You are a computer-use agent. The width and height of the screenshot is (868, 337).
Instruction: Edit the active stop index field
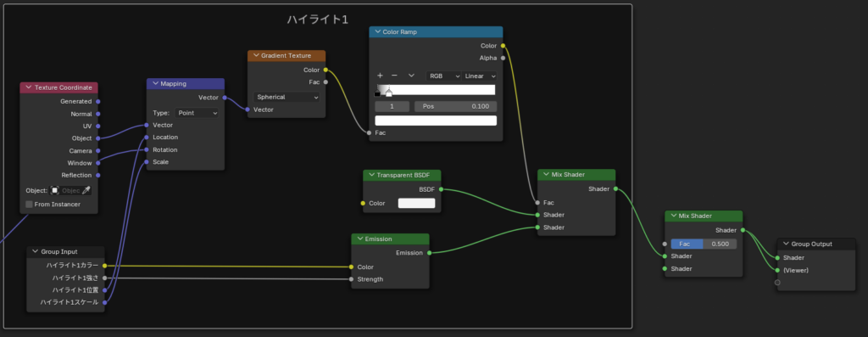pos(392,106)
